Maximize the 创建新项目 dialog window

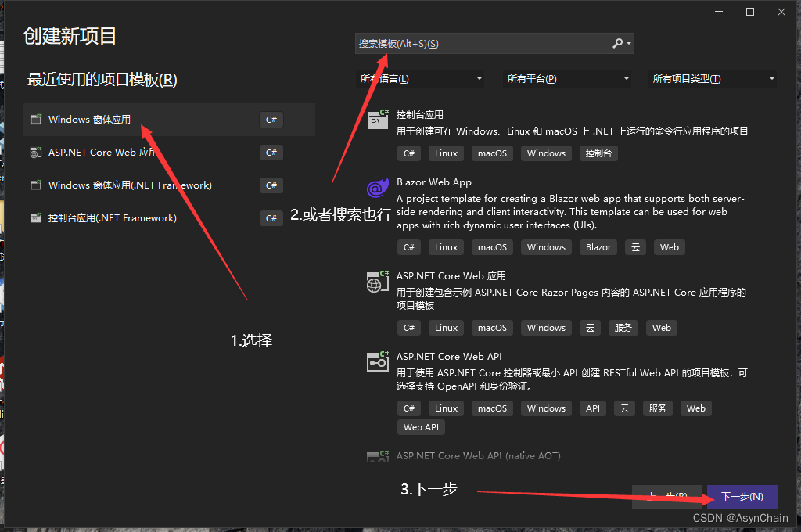coord(750,12)
